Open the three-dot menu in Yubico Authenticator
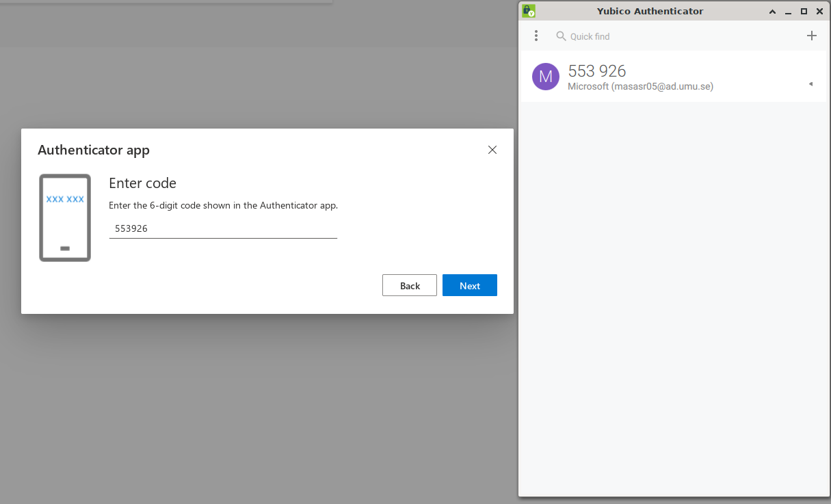This screenshot has width=831, height=504. (x=536, y=36)
